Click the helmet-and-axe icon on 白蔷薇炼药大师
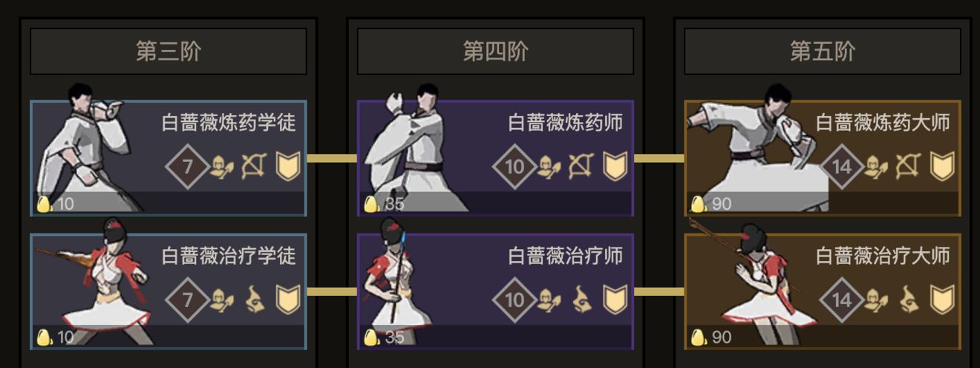This screenshot has width=980, height=368. [876, 167]
